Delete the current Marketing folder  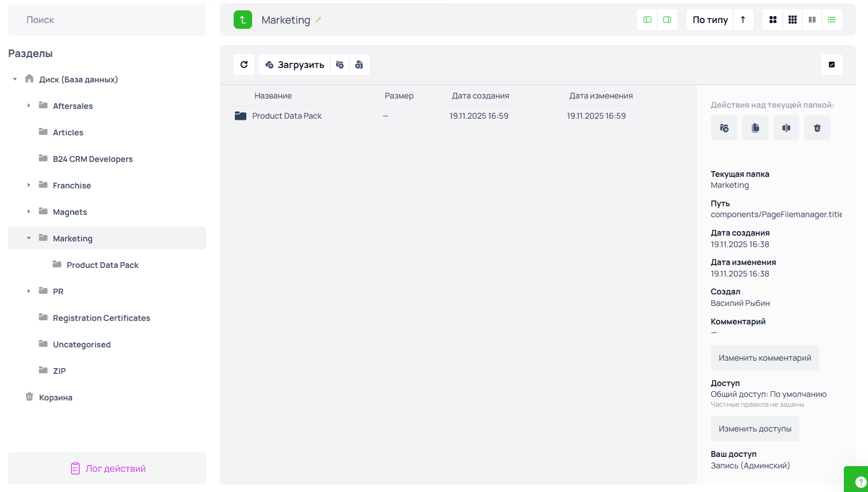(817, 128)
